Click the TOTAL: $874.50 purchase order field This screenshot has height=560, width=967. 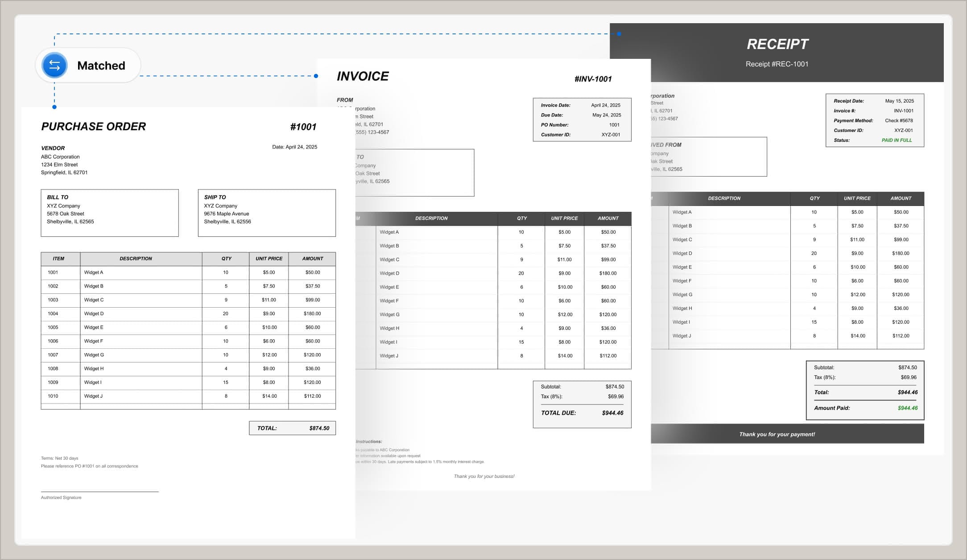coord(292,428)
